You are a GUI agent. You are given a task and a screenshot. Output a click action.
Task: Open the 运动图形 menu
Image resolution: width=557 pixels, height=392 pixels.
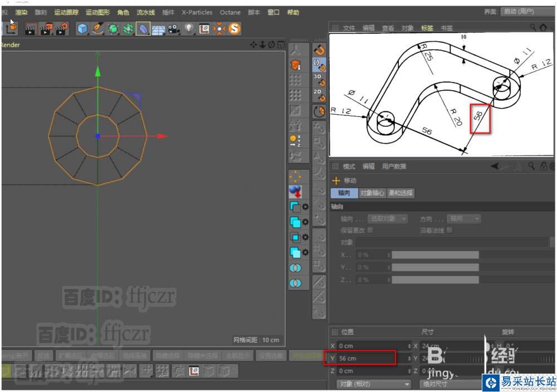(97, 12)
